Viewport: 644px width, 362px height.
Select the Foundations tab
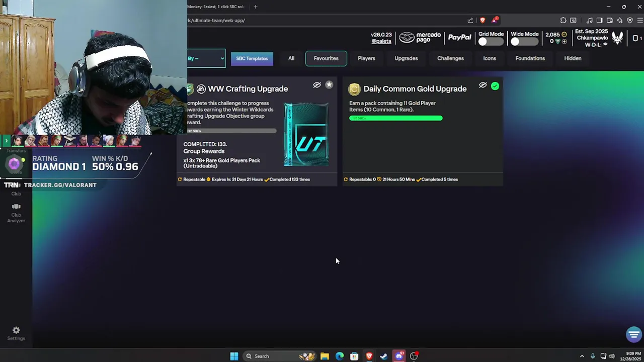[530, 58]
